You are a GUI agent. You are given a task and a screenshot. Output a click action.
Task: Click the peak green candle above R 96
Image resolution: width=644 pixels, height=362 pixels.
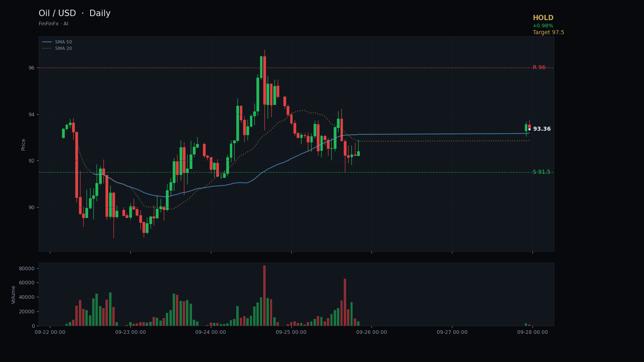click(x=261, y=67)
